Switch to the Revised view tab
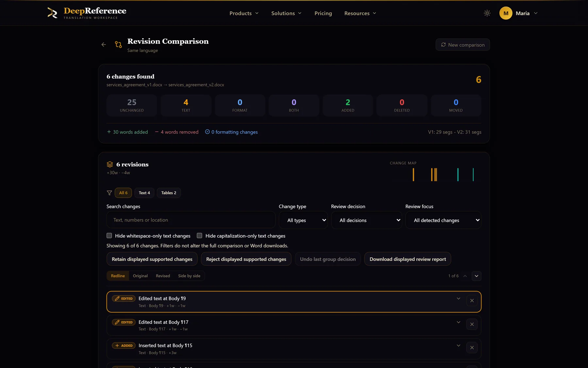The image size is (588, 368). coord(163,276)
